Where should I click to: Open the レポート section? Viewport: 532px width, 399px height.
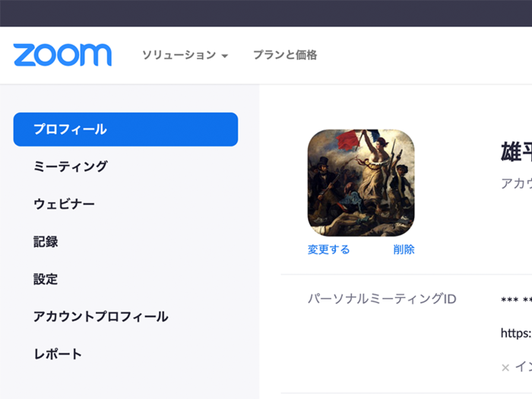[58, 354]
